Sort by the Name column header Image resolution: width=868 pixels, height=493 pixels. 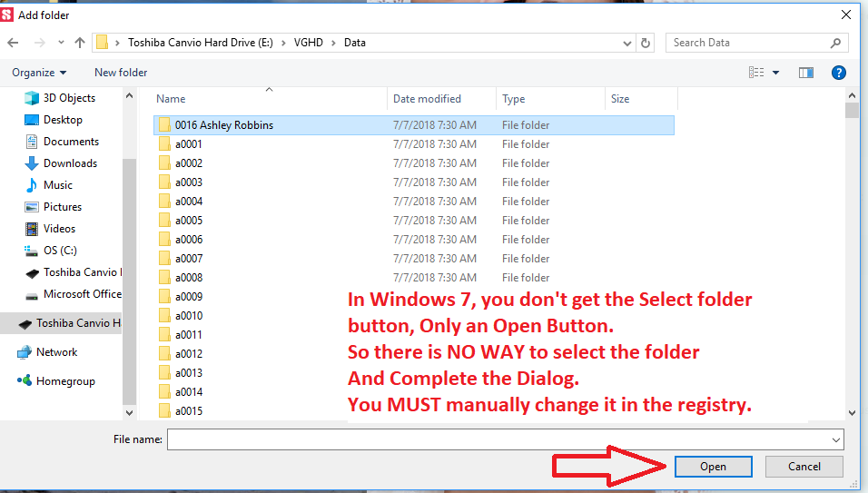tap(171, 99)
